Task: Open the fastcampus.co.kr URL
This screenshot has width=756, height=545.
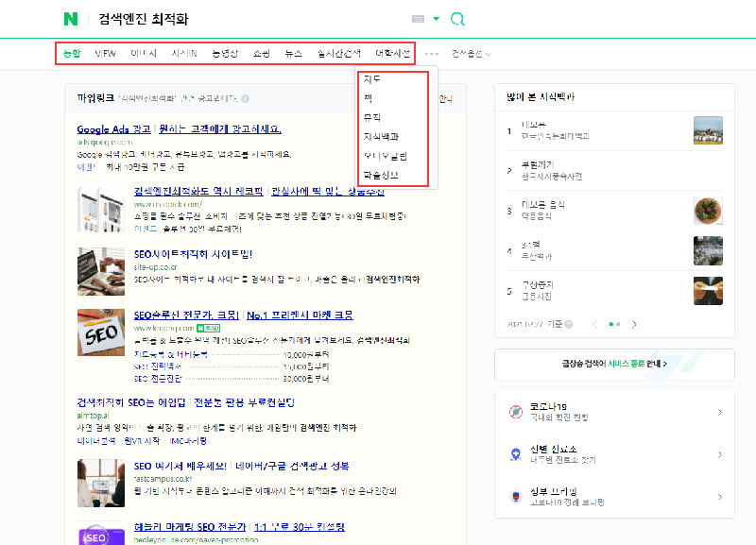Action: coord(163,479)
